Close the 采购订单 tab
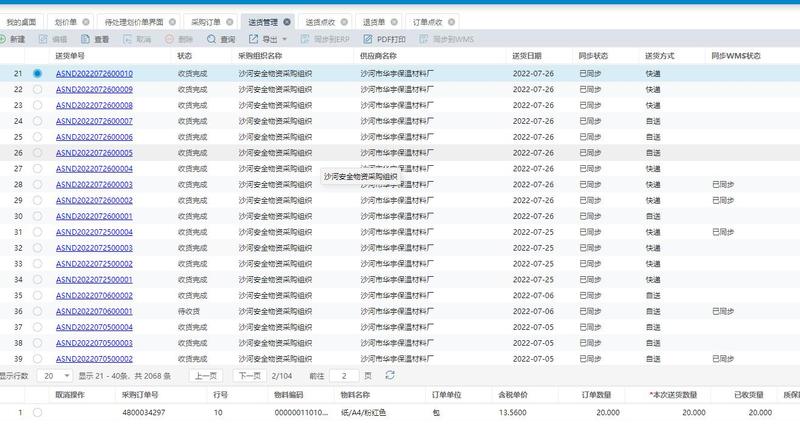800x428 pixels. [x=230, y=22]
